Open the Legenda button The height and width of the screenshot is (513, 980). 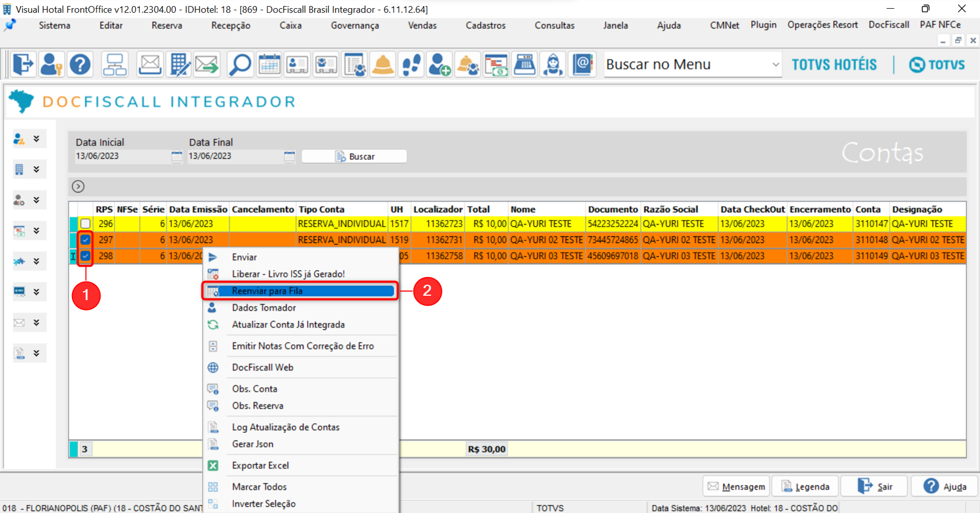point(805,486)
